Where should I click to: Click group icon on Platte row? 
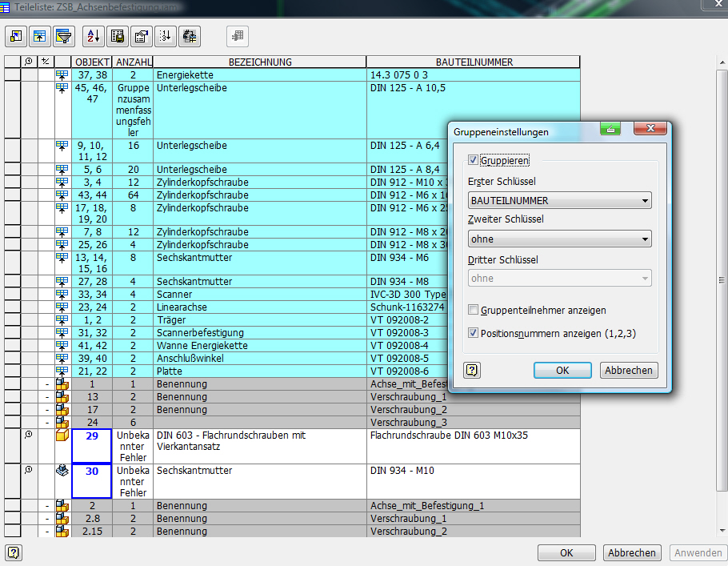click(x=62, y=371)
